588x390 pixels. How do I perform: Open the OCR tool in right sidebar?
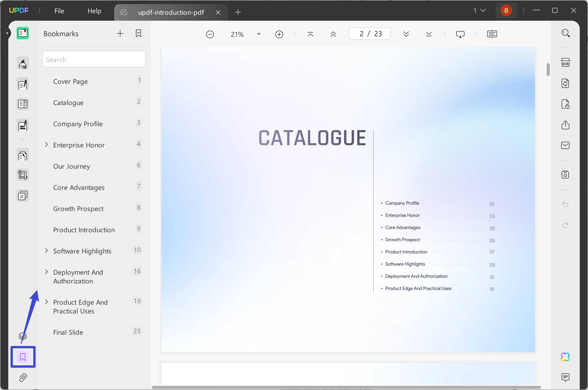[565, 63]
